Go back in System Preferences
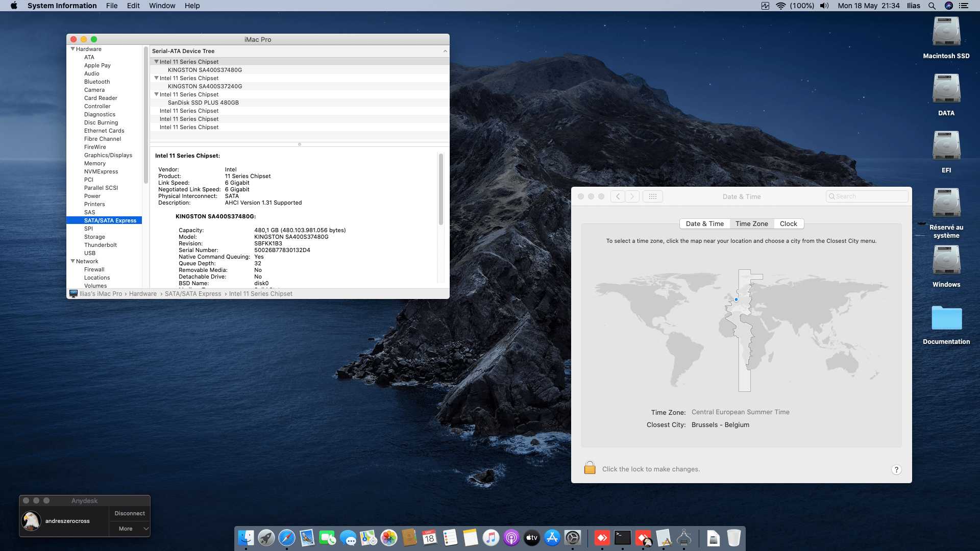 pos(618,196)
